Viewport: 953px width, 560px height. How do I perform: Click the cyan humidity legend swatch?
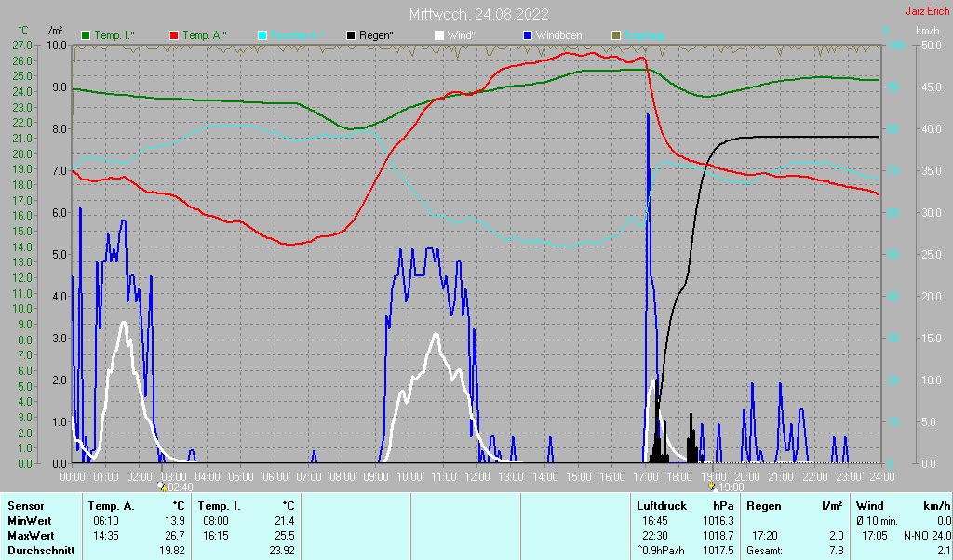262,35
